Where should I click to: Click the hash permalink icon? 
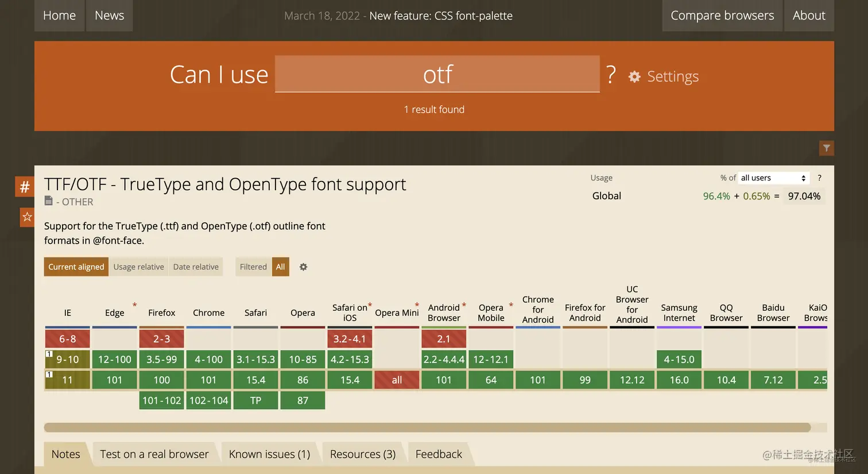point(25,187)
